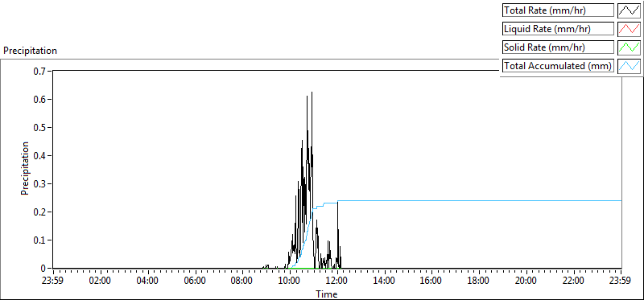Click the 10:00 time tick label
The width and height of the screenshot is (644, 300).
point(290,282)
